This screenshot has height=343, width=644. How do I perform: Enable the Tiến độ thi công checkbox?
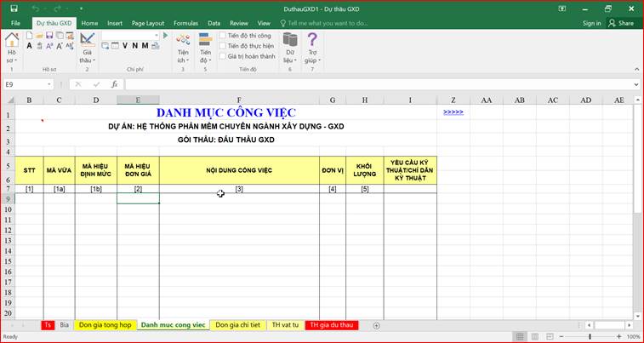(x=223, y=36)
